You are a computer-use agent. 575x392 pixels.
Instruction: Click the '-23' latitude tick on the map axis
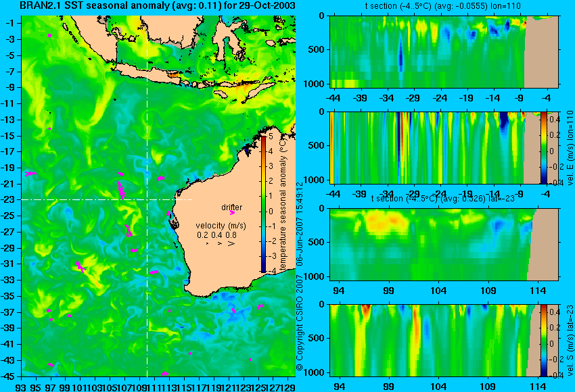click(x=9, y=199)
